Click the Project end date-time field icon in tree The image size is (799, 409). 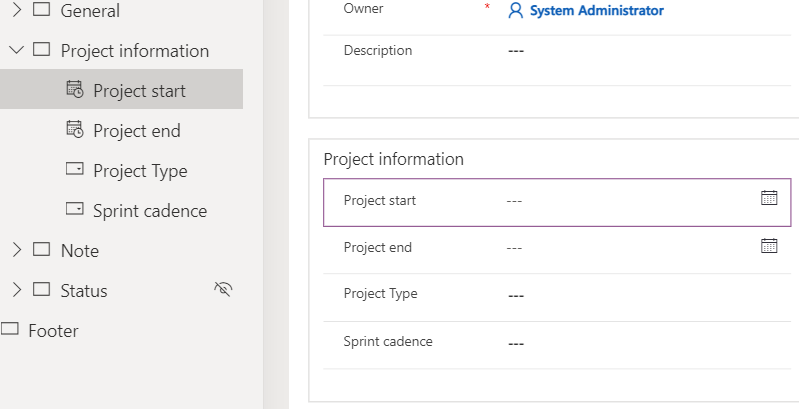coord(75,130)
